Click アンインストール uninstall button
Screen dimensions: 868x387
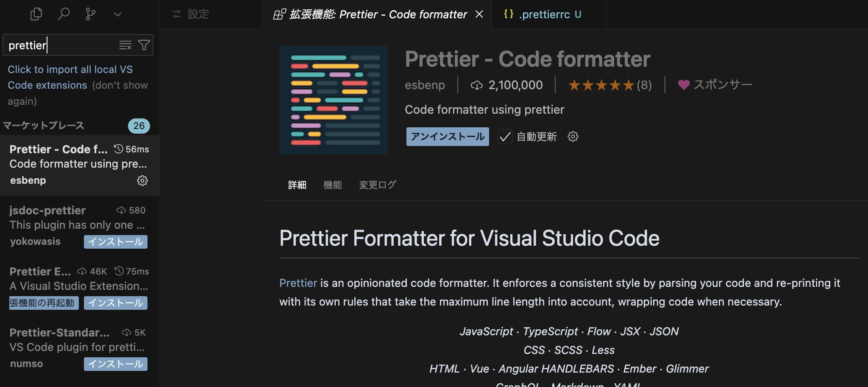pyautogui.click(x=448, y=137)
